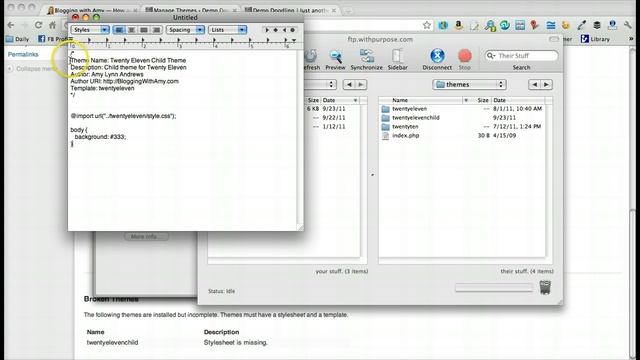The image size is (640, 360).
Task: Click the Refresh icon in FTP toolbar
Action: point(311,57)
